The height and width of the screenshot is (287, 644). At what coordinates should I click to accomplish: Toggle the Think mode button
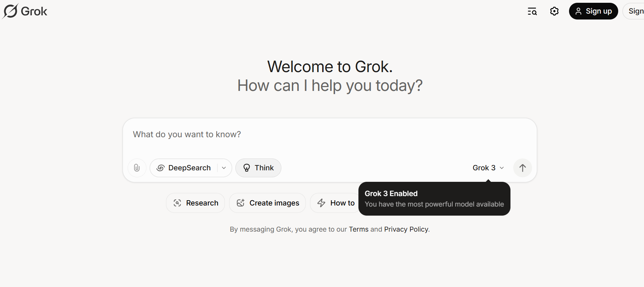click(x=258, y=168)
